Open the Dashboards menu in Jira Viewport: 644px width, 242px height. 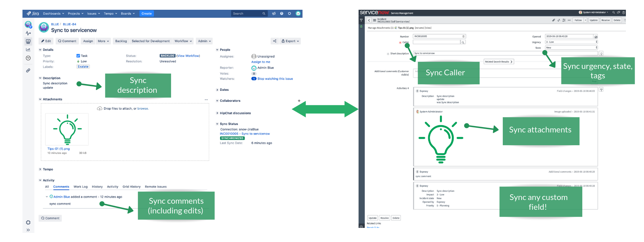tap(54, 13)
